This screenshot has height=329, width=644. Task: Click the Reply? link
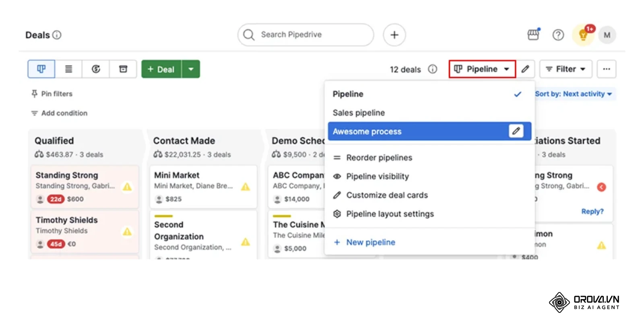point(592,212)
